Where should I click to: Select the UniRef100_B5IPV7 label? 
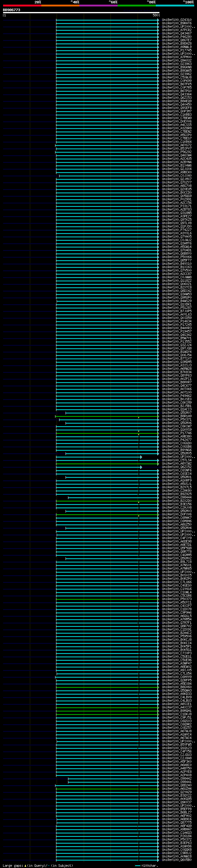177,149
